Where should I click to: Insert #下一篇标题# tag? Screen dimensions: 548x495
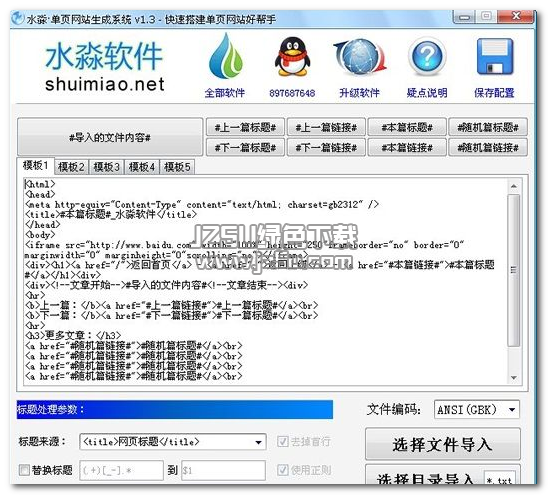(x=245, y=148)
